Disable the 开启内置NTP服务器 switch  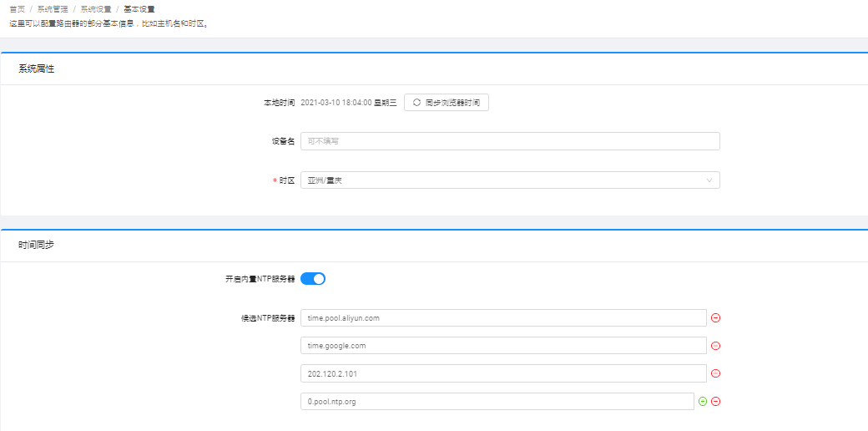pos(312,279)
